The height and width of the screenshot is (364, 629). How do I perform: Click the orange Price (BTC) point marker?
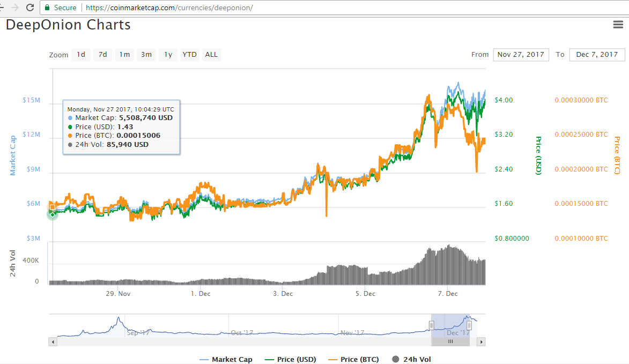point(53,207)
